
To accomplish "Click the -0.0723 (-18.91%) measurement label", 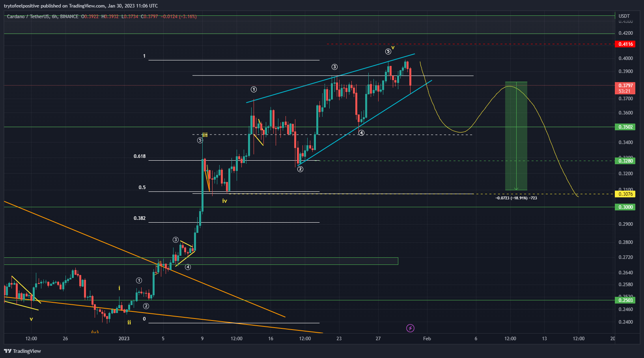I will coord(516,198).
